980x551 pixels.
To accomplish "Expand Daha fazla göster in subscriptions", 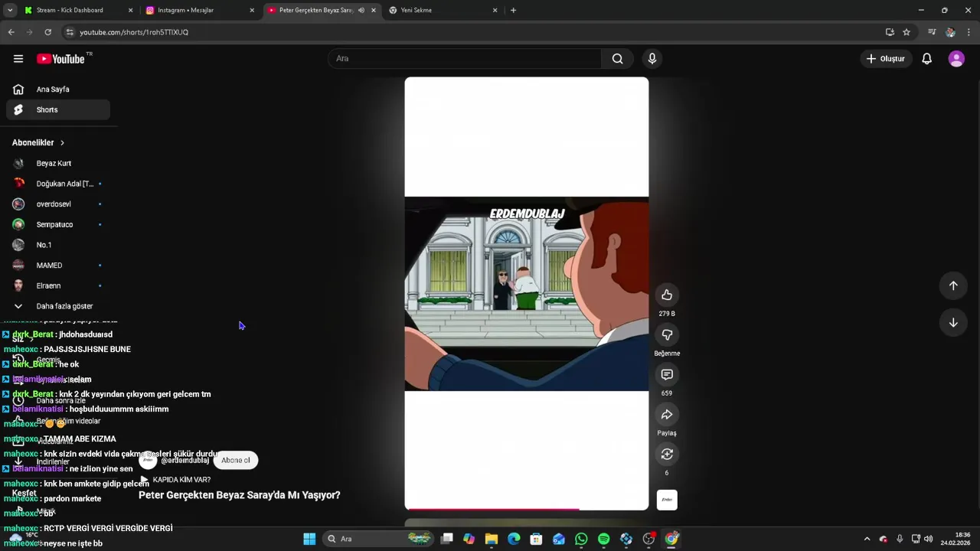I will coord(58,306).
